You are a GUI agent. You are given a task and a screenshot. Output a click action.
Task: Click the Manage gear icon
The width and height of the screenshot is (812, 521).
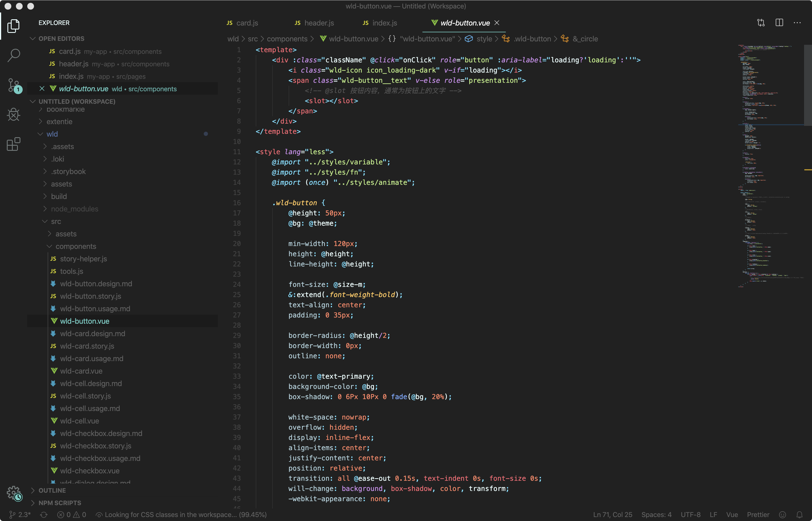point(14,493)
